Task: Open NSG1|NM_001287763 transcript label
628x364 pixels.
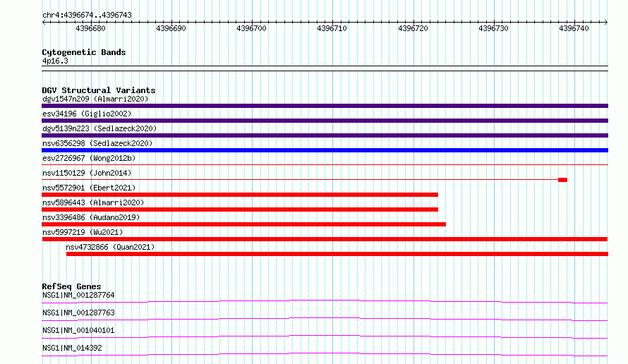Action: (x=78, y=313)
